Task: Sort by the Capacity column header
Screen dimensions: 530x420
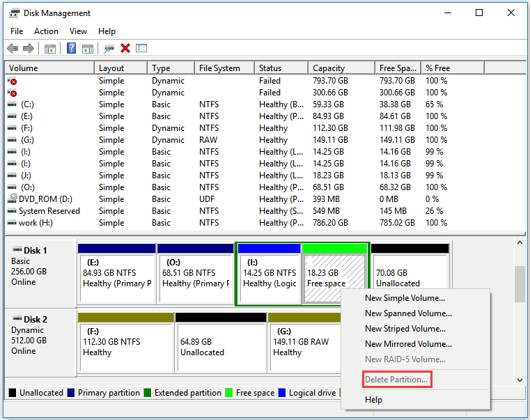Action: click(x=341, y=68)
